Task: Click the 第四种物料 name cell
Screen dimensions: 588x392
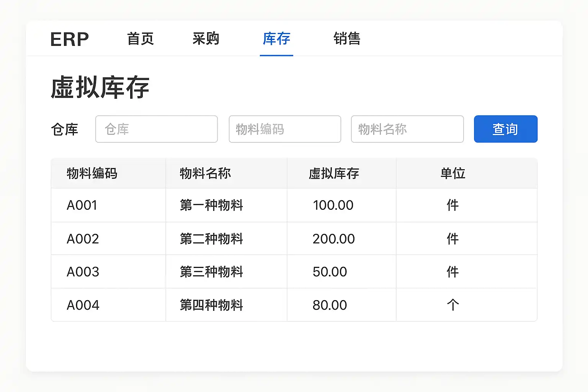Action: tap(211, 305)
